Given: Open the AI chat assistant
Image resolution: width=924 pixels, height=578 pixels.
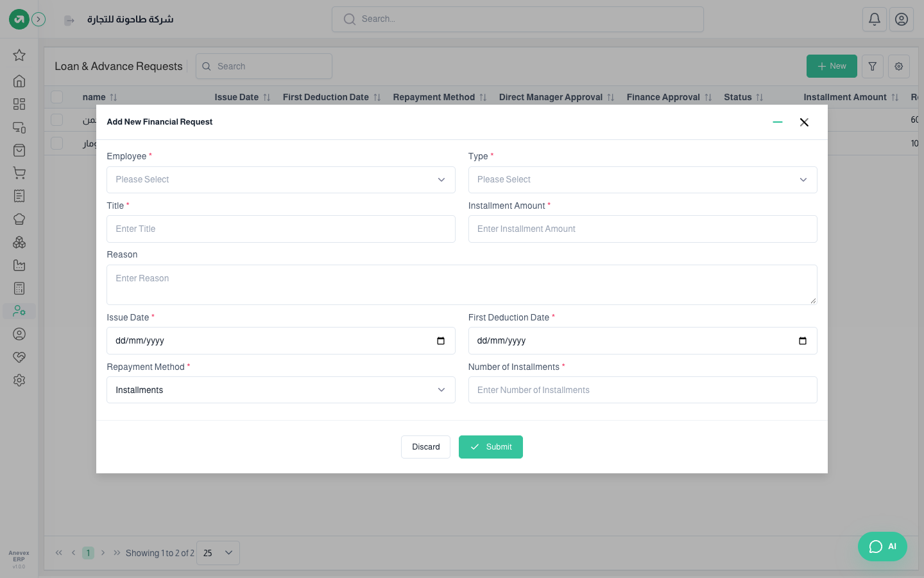Looking at the screenshot, I should click(x=882, y=547).
